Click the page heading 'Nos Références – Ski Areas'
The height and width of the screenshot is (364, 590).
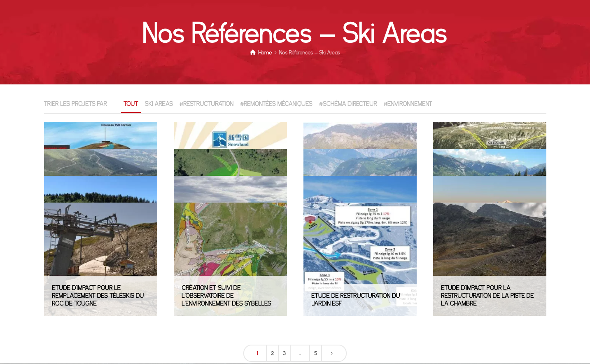(294, 33)
